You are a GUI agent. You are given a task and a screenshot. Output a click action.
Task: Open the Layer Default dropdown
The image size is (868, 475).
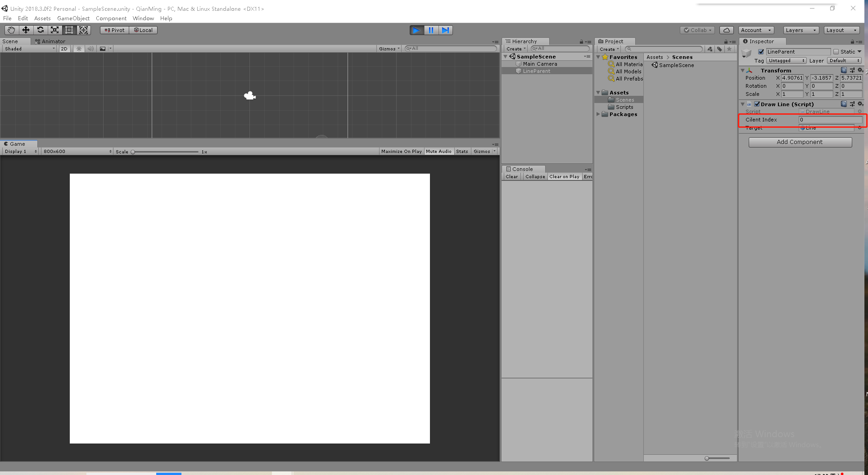(845, 60)
